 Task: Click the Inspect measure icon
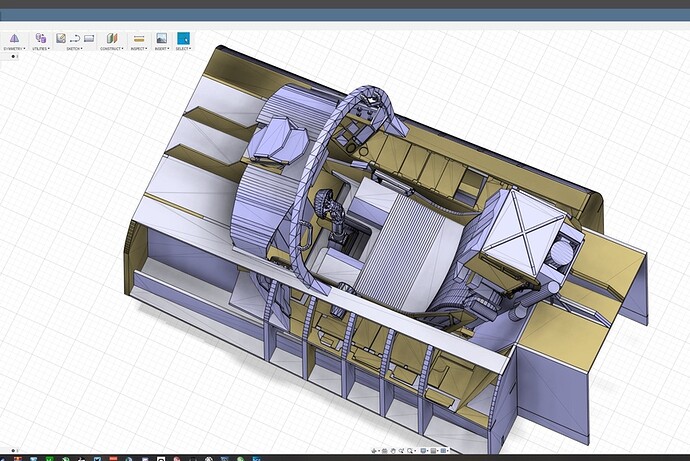click(x=139, y=39)
